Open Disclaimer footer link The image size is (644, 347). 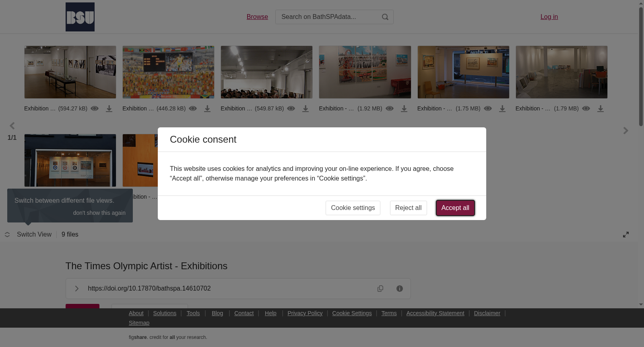487,313
